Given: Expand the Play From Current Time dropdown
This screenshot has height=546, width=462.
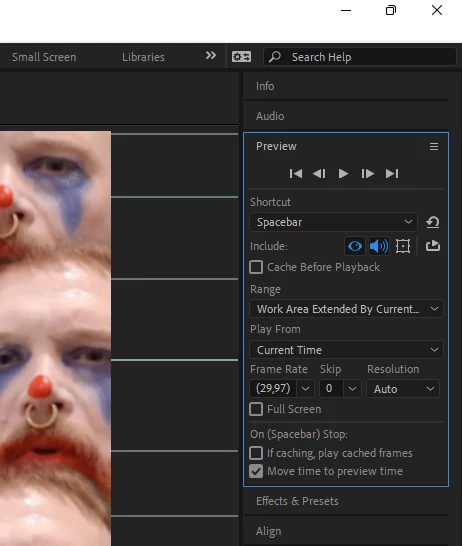Looking at the screenshot, I should coord(346,350).
